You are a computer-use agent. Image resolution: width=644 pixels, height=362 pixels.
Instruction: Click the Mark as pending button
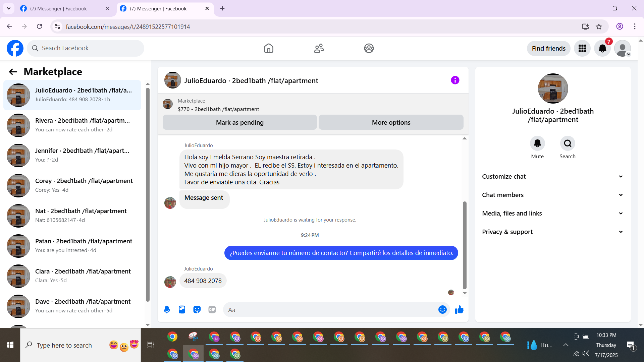click(x=240, y=122)
